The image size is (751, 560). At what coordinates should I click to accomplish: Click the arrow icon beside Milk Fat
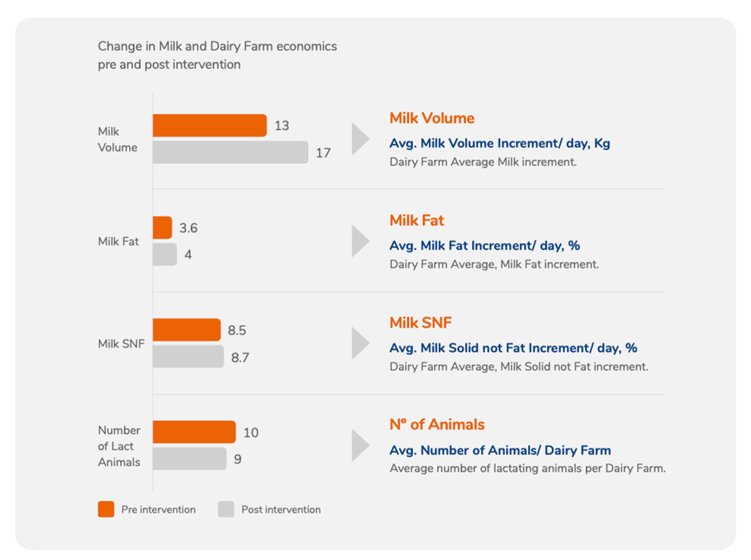pyautogui.click(x=360, y=241)
